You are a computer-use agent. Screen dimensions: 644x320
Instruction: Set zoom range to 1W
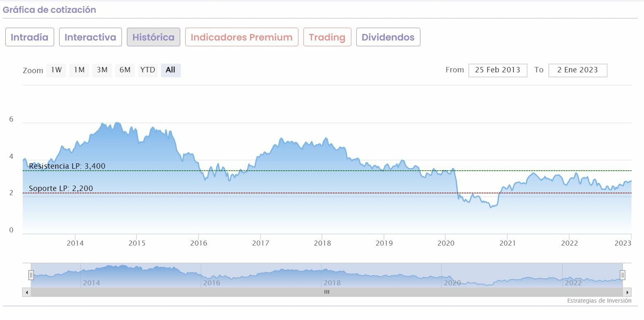click(56, 70)
